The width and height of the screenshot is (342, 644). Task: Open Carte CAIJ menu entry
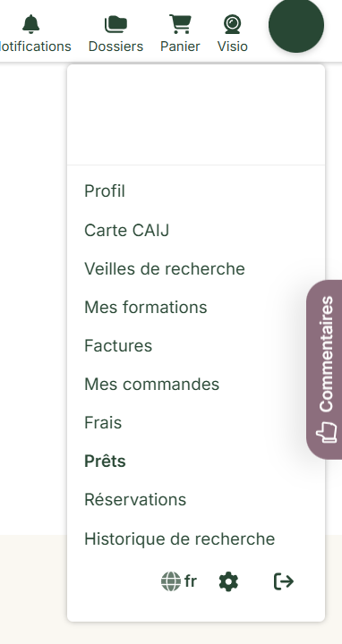click(x=126, y=231)
